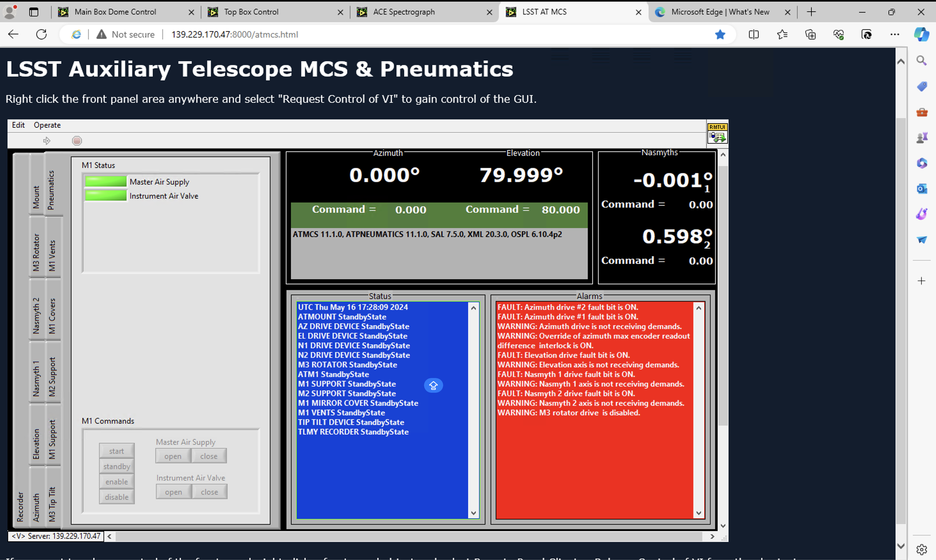
Task: Click the red abort execution icon
Action: (x=77, y=140)
